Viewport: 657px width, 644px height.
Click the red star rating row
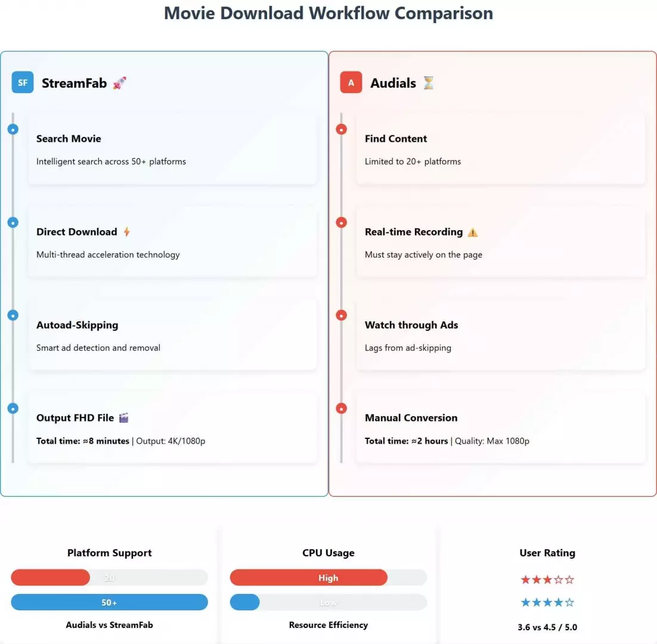(547, 580)
